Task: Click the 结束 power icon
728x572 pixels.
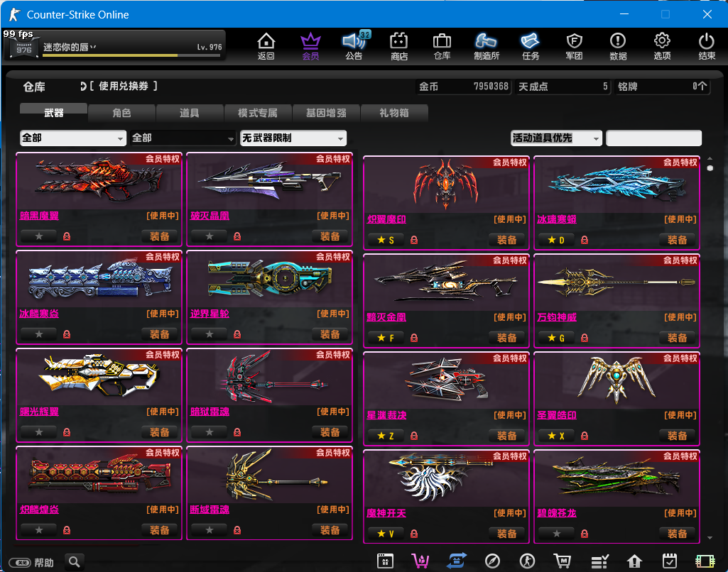Action: tap(707, 46)
